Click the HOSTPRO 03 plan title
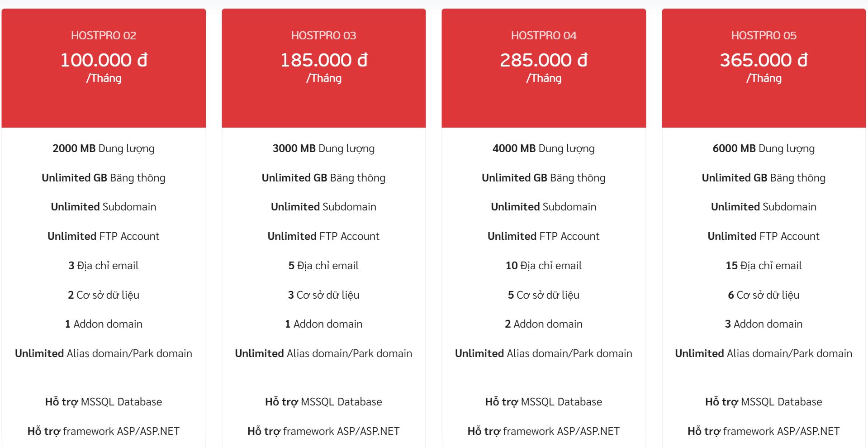This screenshot has width=868, height=448. [323, 35]
